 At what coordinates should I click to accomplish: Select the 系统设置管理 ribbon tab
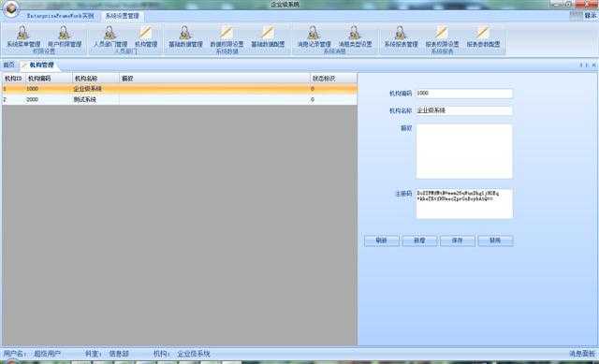(x=123, y=16)
